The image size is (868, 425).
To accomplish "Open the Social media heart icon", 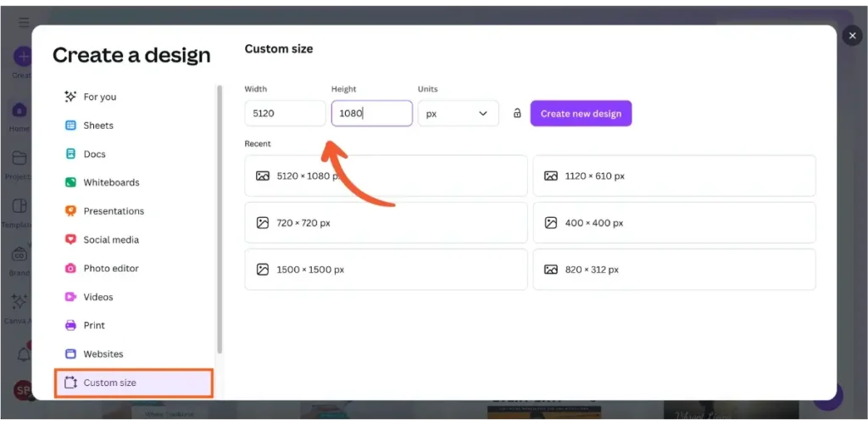I will click(71, 240).
